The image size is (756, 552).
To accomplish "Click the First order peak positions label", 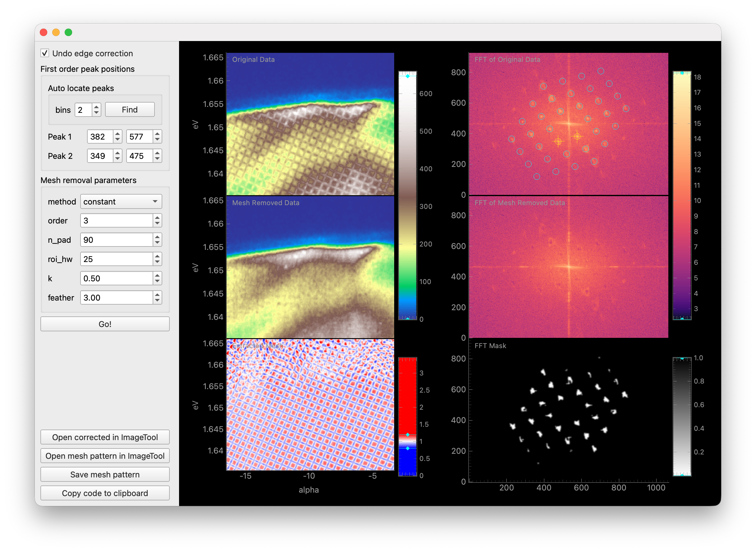I will 88,69.
